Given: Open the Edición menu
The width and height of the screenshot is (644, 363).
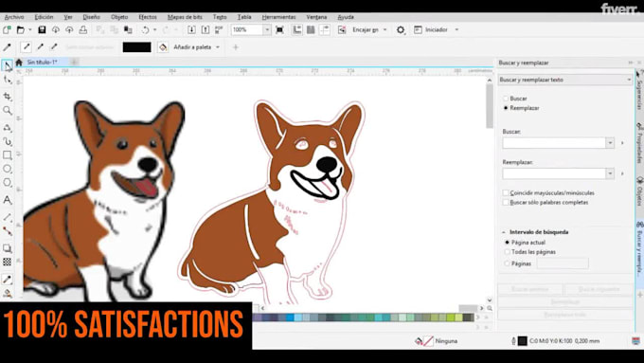Looking at the screenshot, I should tap(44, 17).
